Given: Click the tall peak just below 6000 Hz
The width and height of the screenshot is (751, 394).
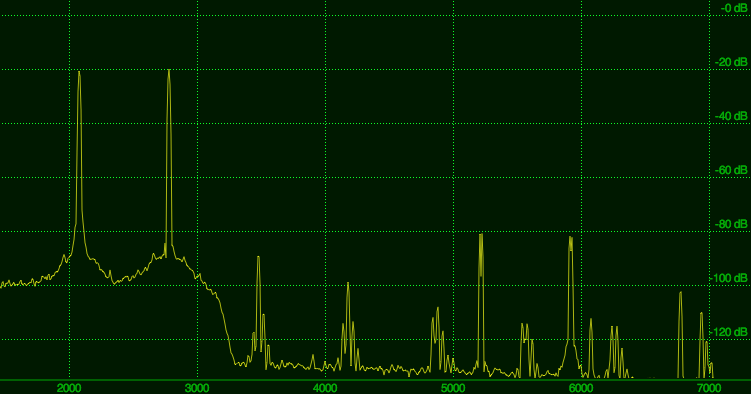Looking at the screenshot, I should point(570,238).
